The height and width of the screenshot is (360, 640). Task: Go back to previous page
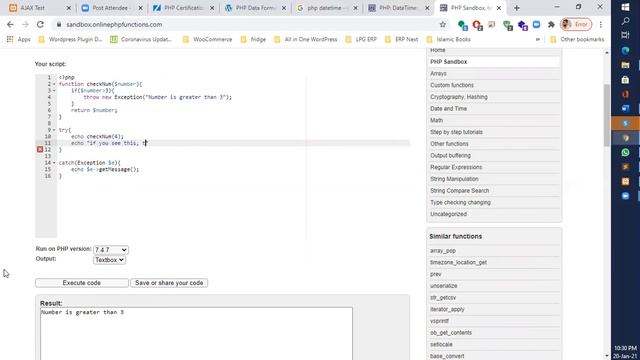click(x=10, y=24)
